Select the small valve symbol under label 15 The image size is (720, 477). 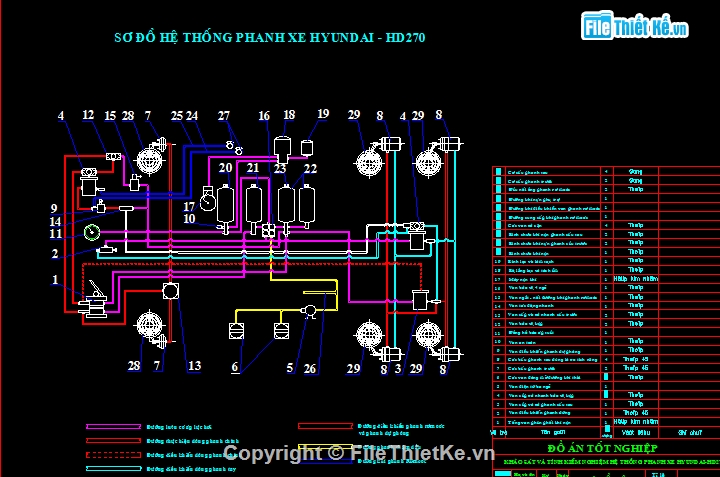point(134,183)
